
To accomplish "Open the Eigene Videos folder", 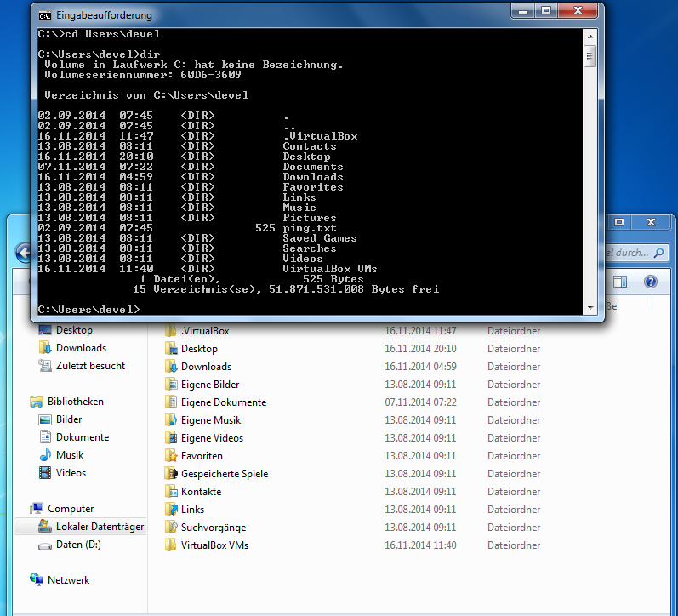I will (x=212, y=438).
